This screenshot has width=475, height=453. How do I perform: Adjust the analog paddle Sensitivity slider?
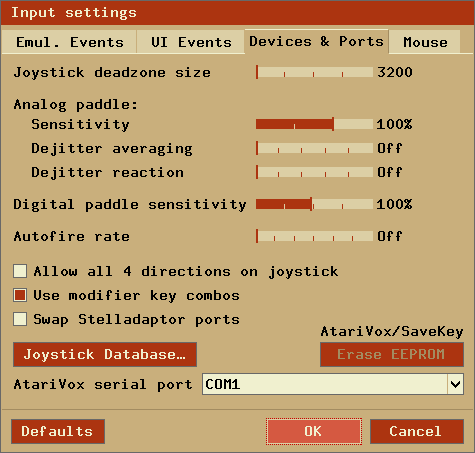(x=314, y=124)
